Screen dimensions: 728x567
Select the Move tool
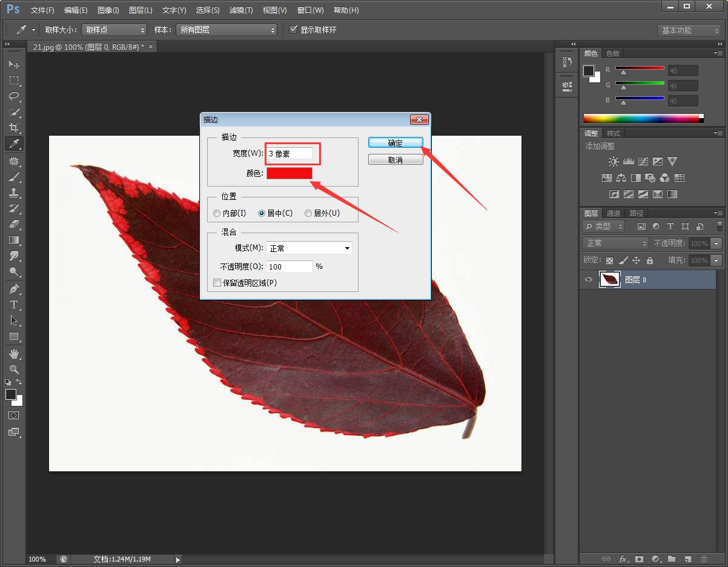[13, 64]
